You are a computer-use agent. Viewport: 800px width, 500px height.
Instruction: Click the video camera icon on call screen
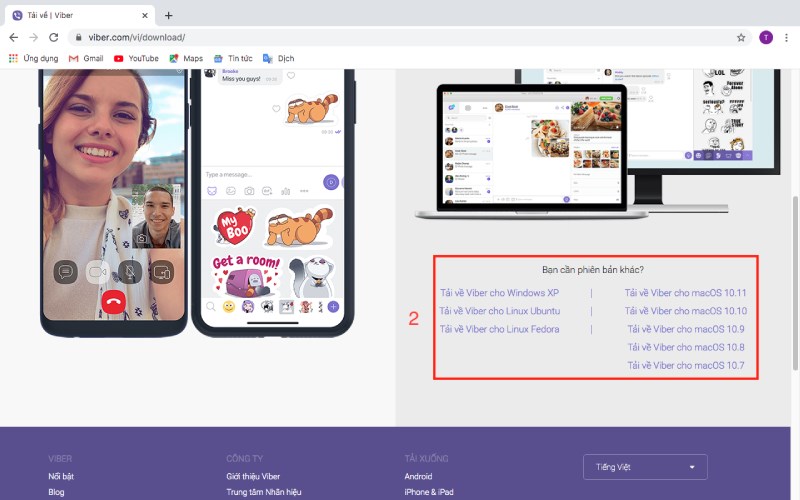(97, 272)
